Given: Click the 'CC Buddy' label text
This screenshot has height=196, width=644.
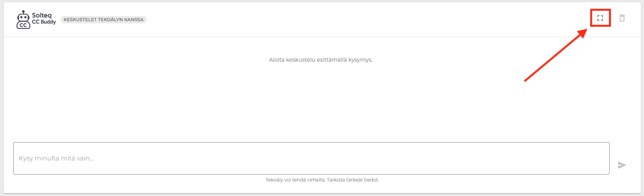Looking at the screenshot, I should coord(44,22).
